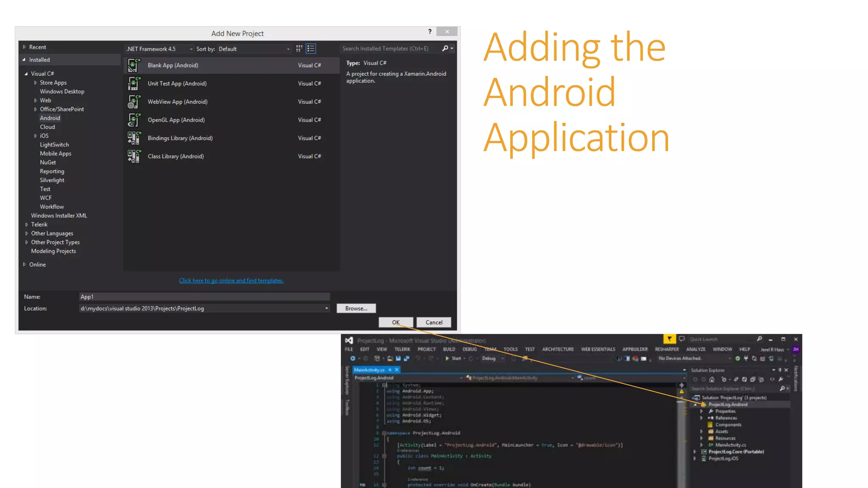Viewport: 868px width, 488px height.
Task: Click the project Name input field
Action: pos(204,297)
